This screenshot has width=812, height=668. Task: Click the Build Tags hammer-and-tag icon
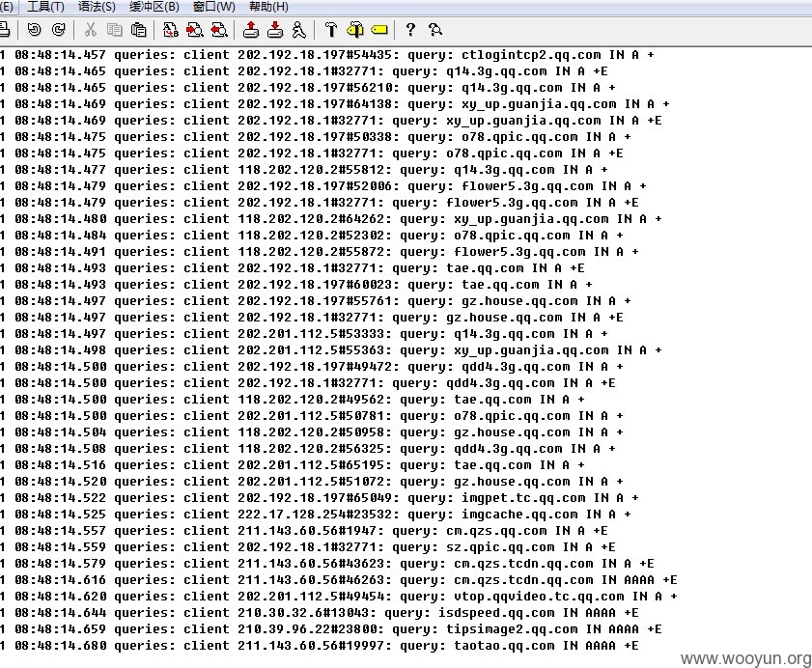pos(355,30)
